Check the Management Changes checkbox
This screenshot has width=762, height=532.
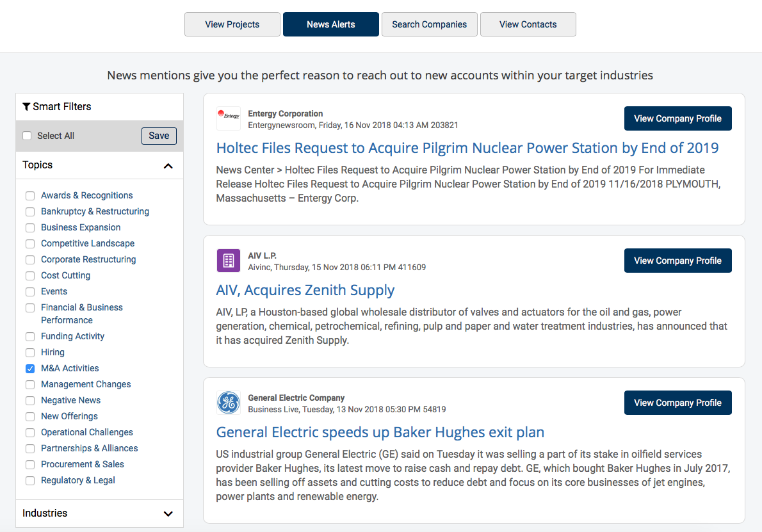[30, 385]
